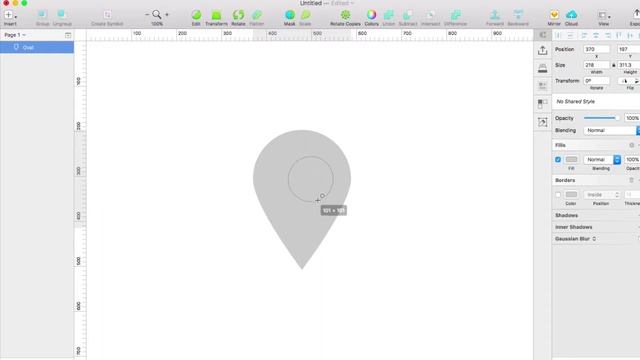Adjust the Opacity slider
The image size is (640, 360).
(602, 118)
